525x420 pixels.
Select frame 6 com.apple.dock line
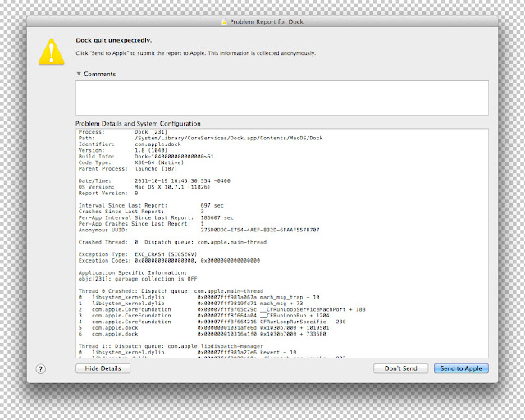(x=203, y=334)
